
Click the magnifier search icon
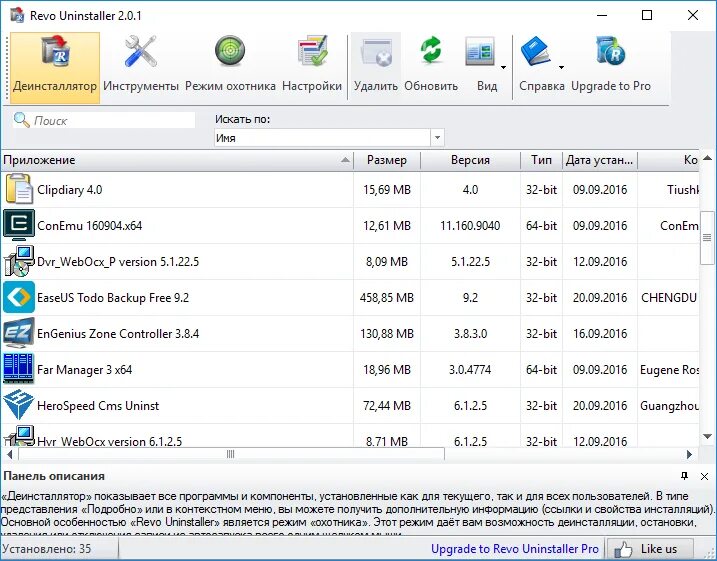pyautogui.click(x=21, y=120)
